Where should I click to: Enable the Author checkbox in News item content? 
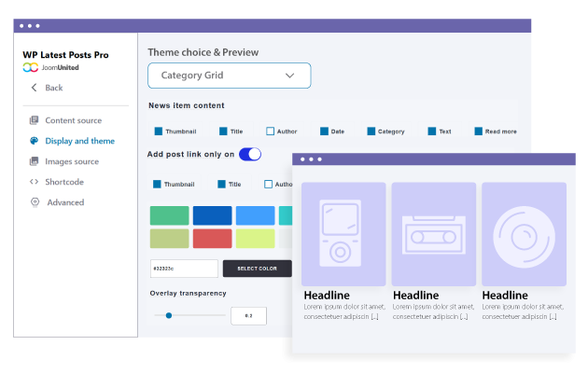(271, 131)
